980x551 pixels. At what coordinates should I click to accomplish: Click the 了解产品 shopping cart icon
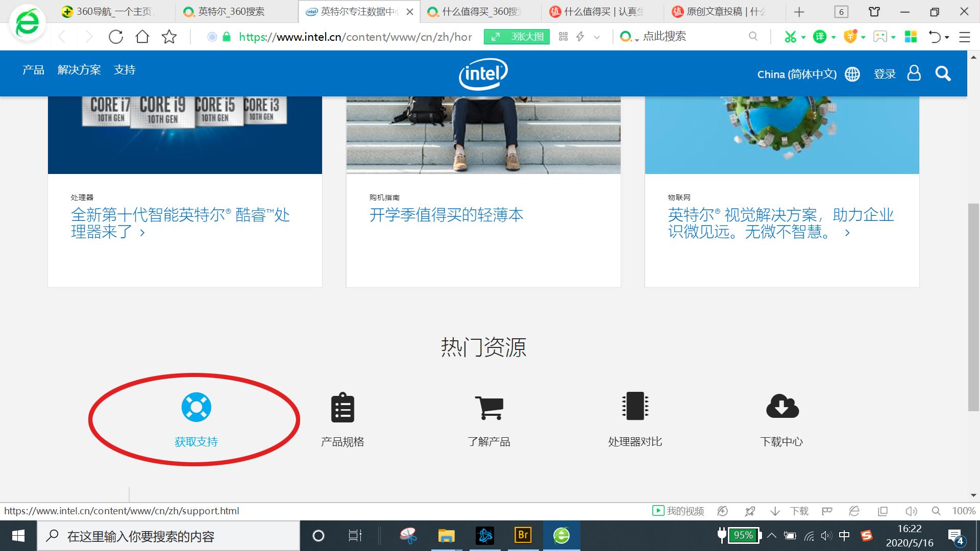[x=488, y=407]
